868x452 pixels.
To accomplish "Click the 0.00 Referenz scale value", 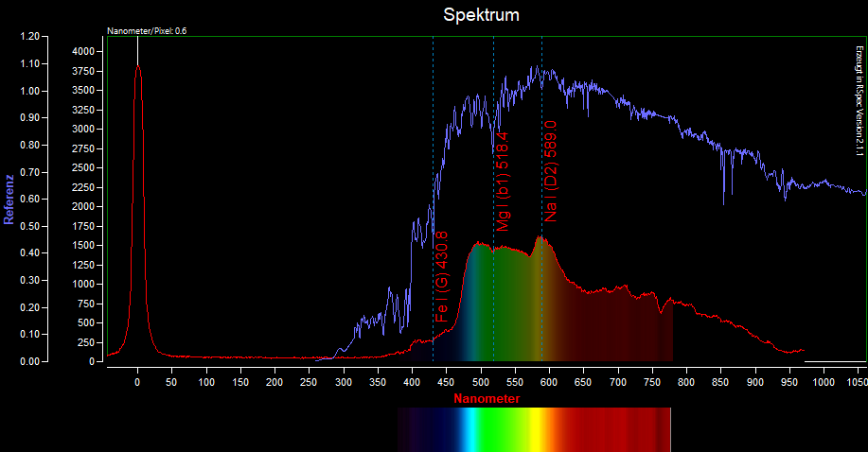I will pyautogui.click(x=30, y=361).
